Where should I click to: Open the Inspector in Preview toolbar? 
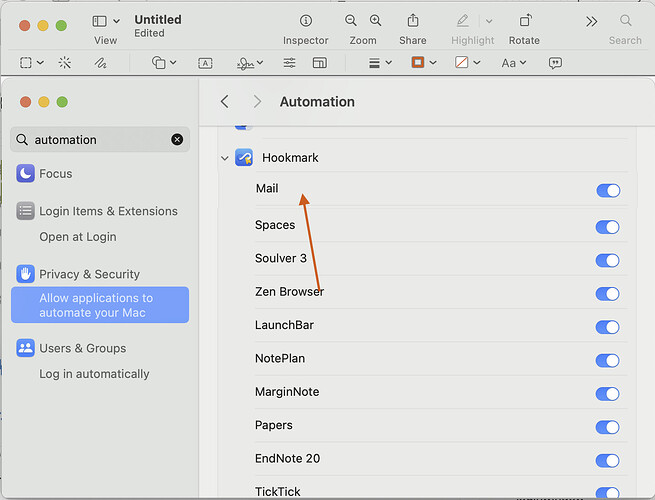[306, 20]
